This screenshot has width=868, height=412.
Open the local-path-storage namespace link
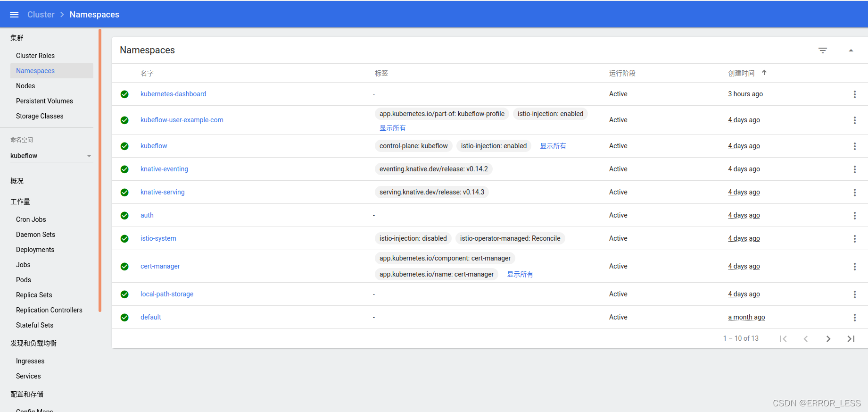[167, 294]
